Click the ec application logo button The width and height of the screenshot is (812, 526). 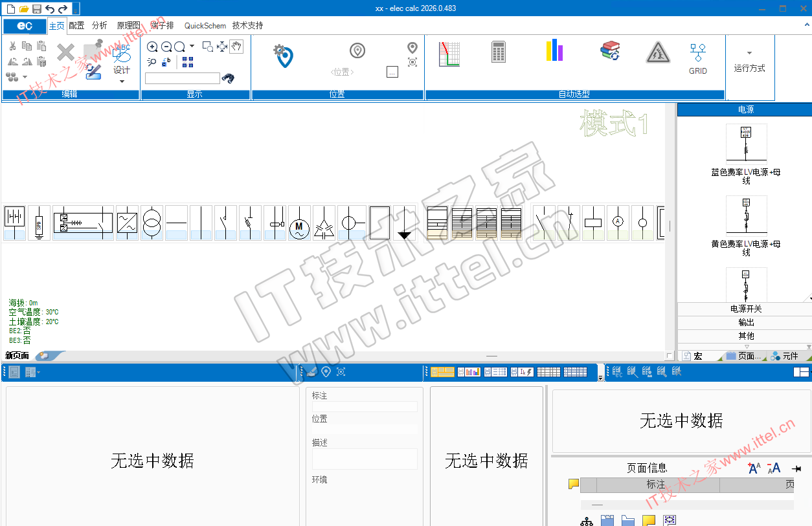(25, 26)
